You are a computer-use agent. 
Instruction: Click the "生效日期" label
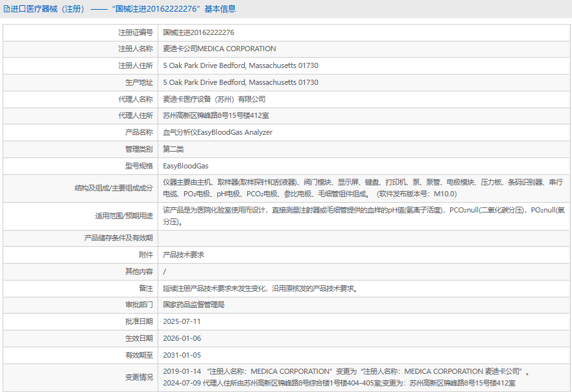coord(139,338)
